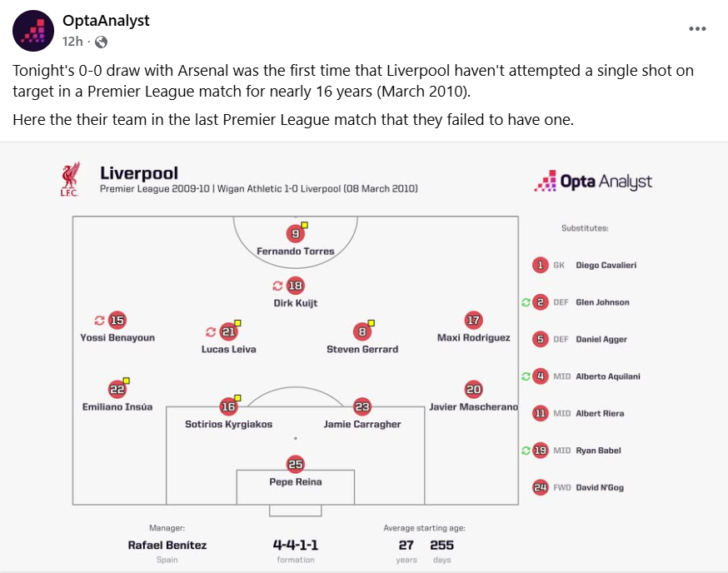
Task: Click substitute Diego Cavalieri number 1 badge
Action: click(x=541, y=265)
